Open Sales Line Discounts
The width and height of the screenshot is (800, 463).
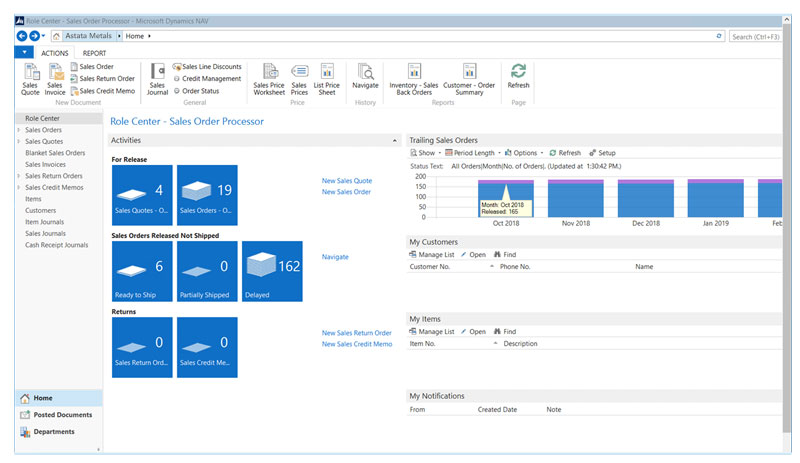207,66
